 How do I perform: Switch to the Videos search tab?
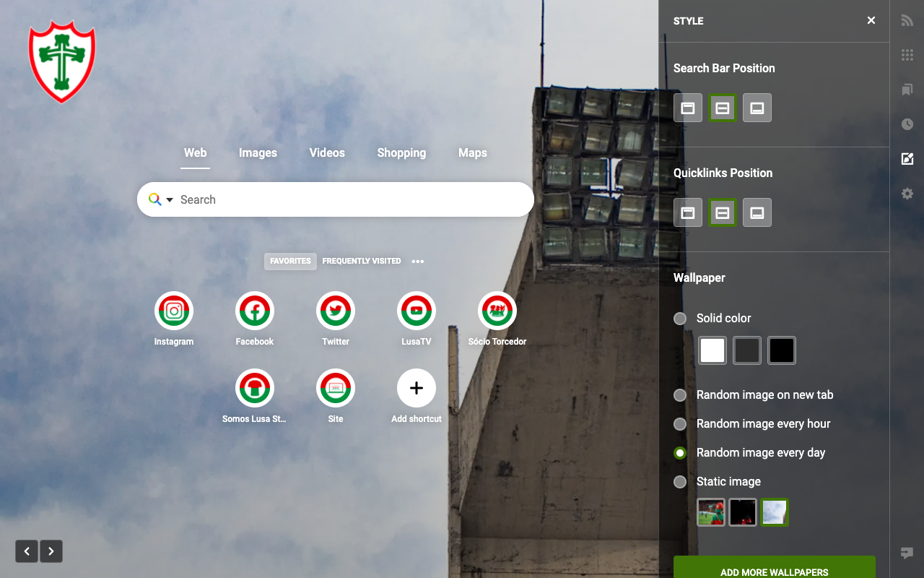327,153
